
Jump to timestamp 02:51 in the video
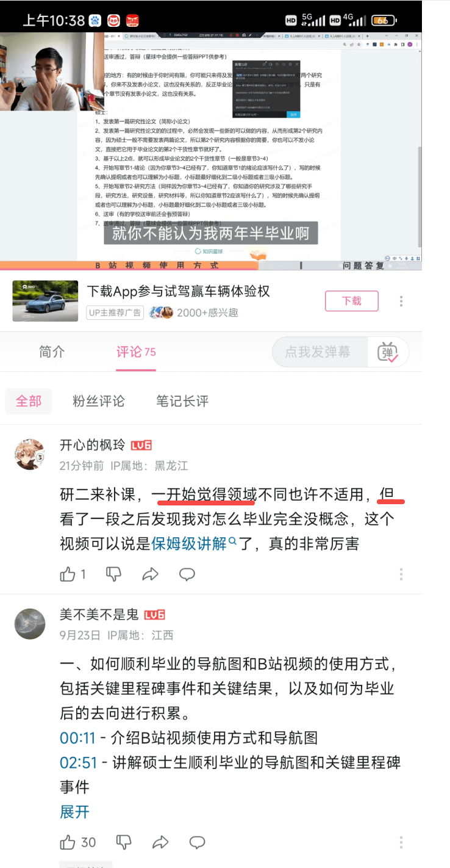click(x=78, y=762)
